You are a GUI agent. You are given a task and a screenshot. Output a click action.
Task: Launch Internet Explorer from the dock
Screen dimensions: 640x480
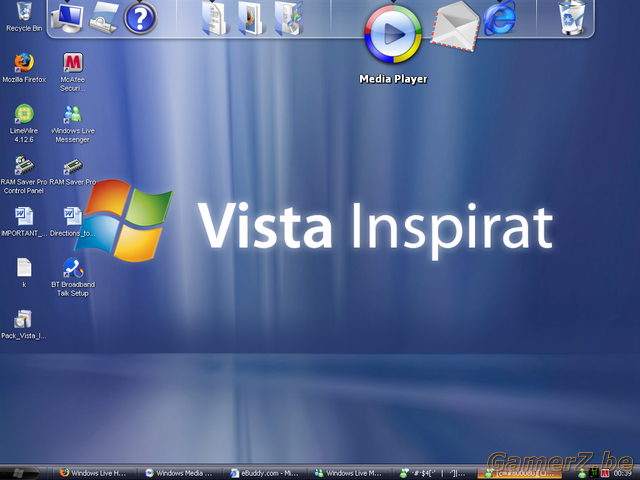click(x=500, y=18)
